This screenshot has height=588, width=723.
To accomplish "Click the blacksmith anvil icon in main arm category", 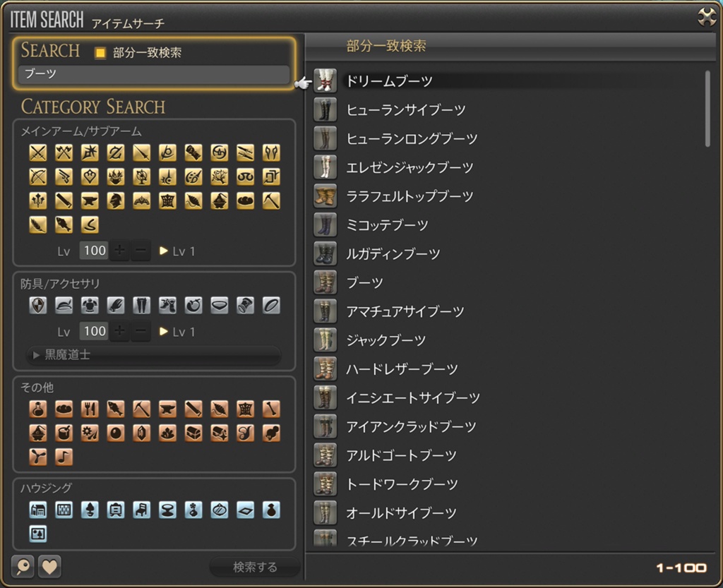I will tap(90, 200).
